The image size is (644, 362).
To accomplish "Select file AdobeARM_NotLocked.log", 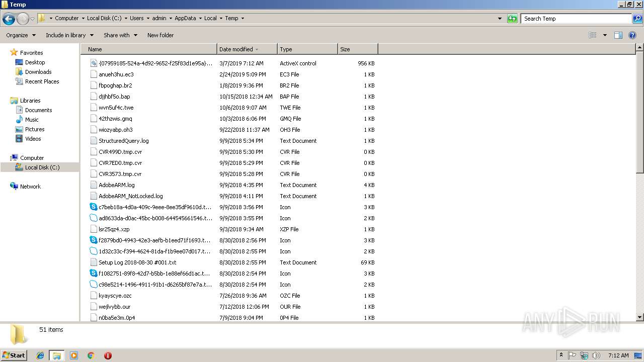I will pos(131,196).
